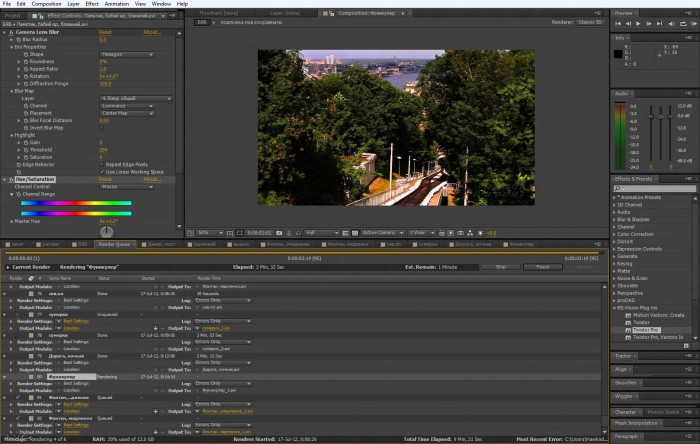Click the Timeline button icon under viewer
Screen dimensions: 700x444
click(x=461, y=233)
